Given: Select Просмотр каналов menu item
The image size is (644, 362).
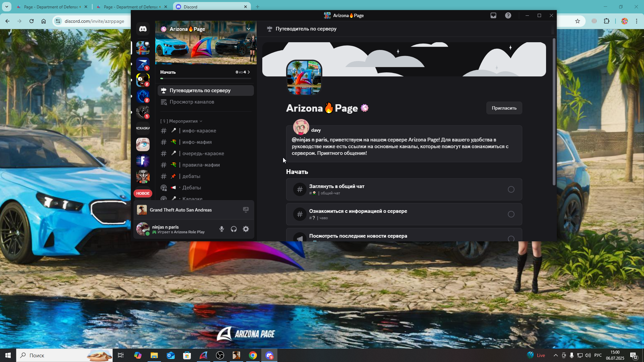Looking at the screenshot, I should pyautogui.click(x=192, y=102).
